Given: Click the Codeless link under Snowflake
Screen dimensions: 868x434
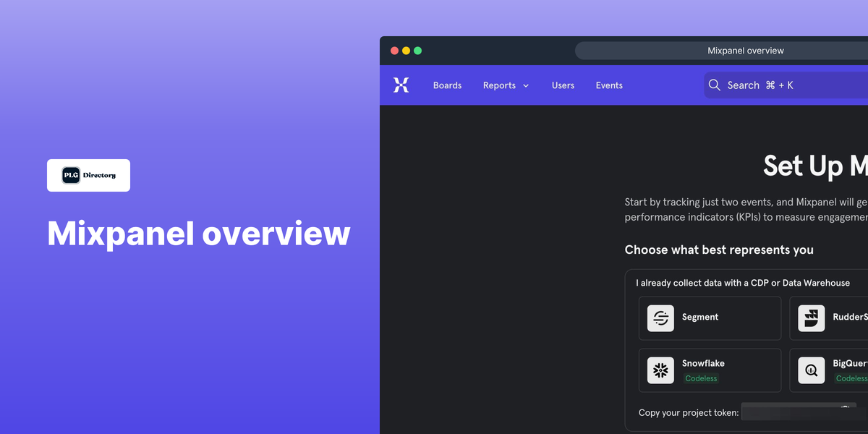Looking at the screenshot, I should [x=701, y=378].
